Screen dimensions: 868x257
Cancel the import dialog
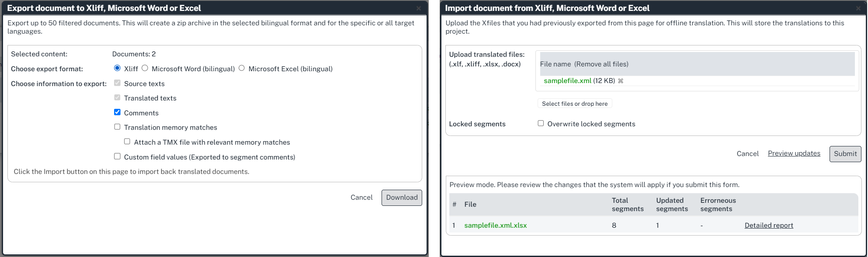(747, 154)
